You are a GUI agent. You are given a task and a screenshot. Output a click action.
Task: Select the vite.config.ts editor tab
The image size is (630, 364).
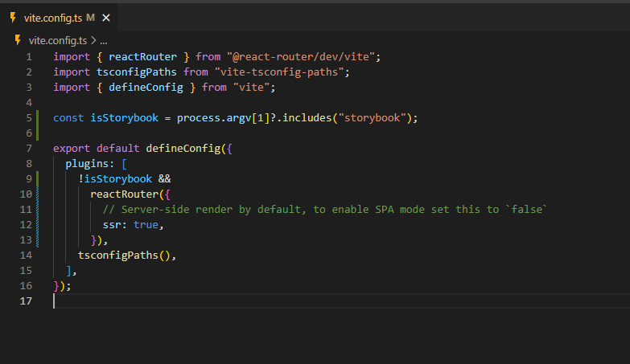[59, 18]
